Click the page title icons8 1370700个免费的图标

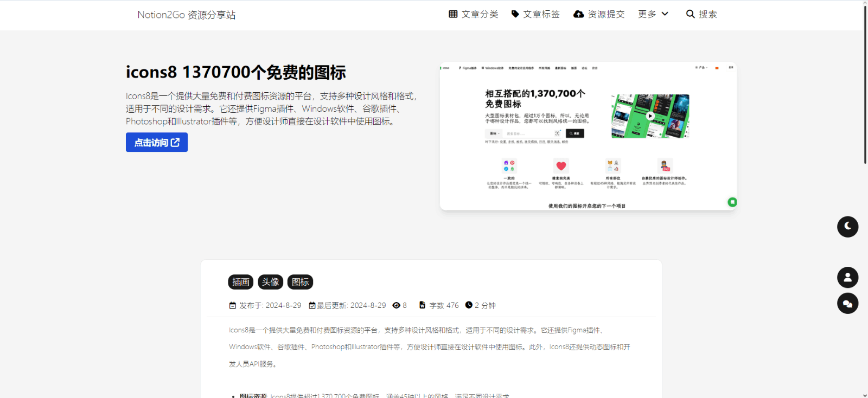click(x=236, y=72)
